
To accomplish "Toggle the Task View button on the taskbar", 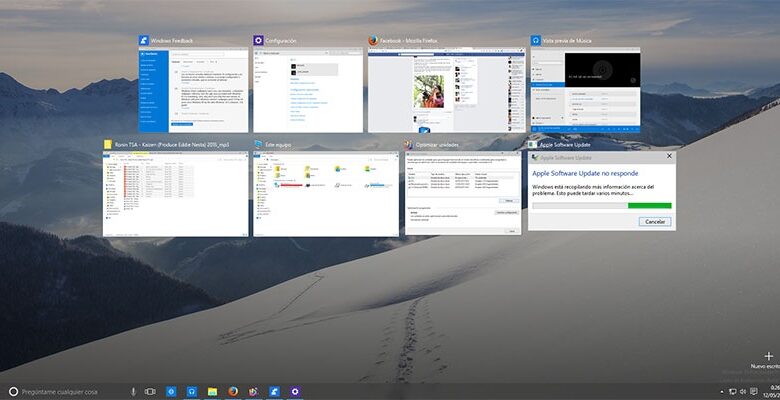I will [x=150, y=392].
